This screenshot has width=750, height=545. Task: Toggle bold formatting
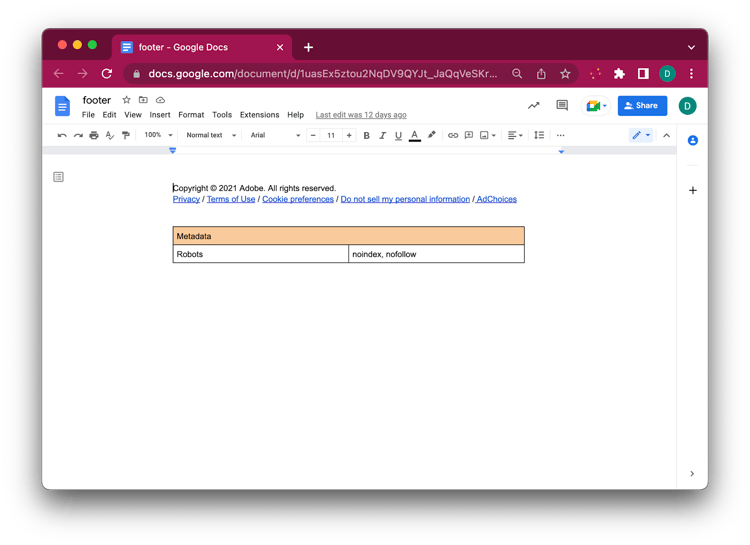(366, 135)
